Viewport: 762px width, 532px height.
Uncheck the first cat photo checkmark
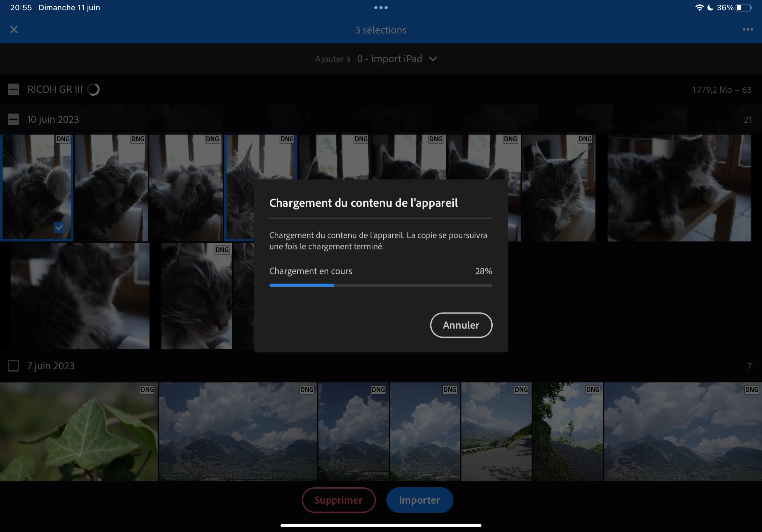coord(59,227)
